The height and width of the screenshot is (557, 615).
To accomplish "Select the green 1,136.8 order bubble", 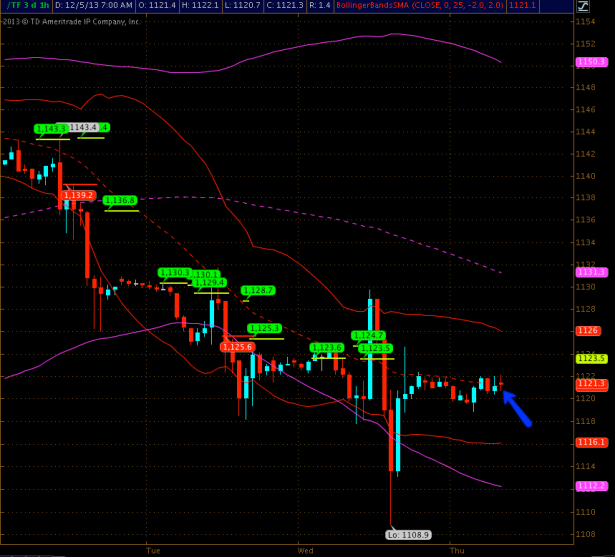I will tap(120, 200).
